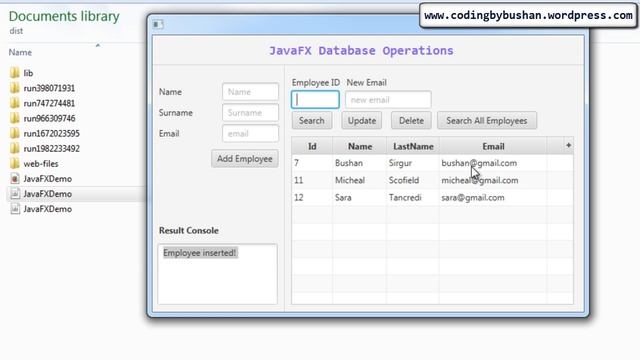Image resolution: width=640 pixels, height=360 pixels.
Task: Click the Documents library heading
Action: (64, 16)
